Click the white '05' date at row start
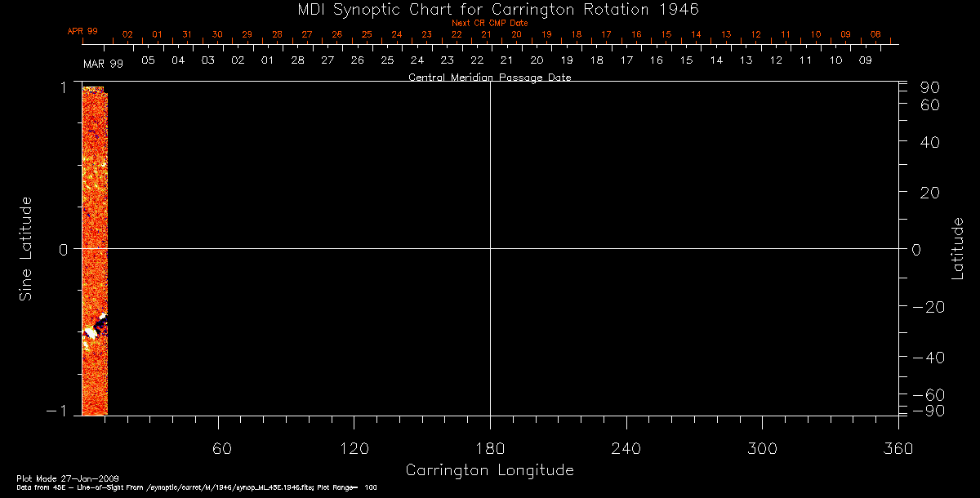This screenshot has height=498, width=980. (x=148, y=60)
